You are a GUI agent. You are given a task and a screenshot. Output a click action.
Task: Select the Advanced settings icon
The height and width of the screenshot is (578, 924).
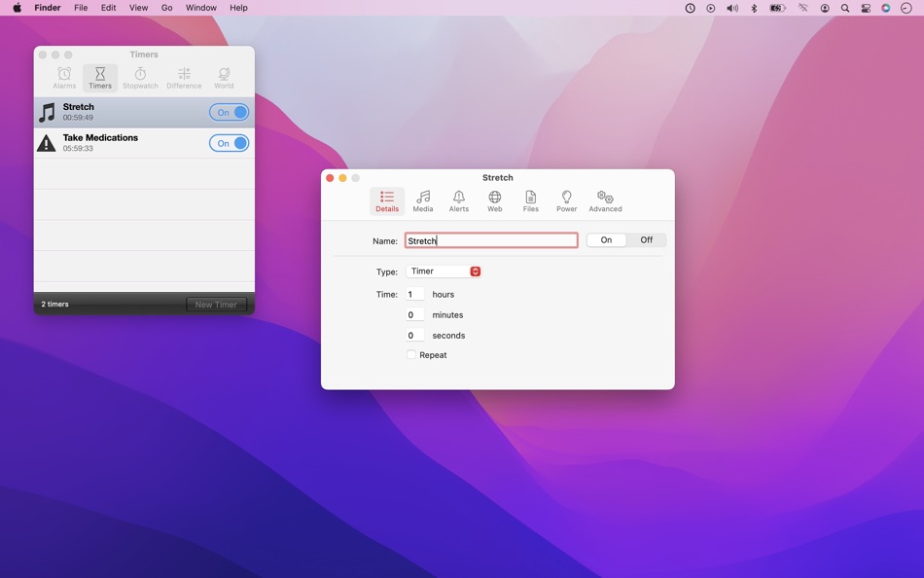click(604, 200)
